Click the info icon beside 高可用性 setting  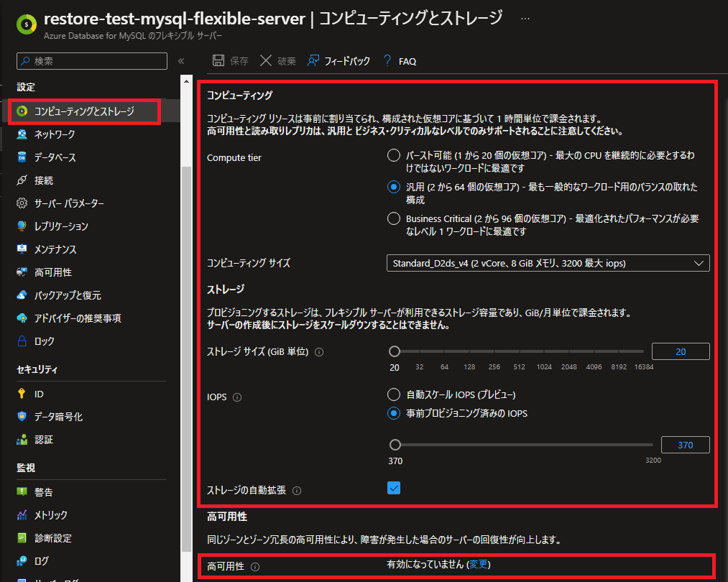tap(255, 567)
